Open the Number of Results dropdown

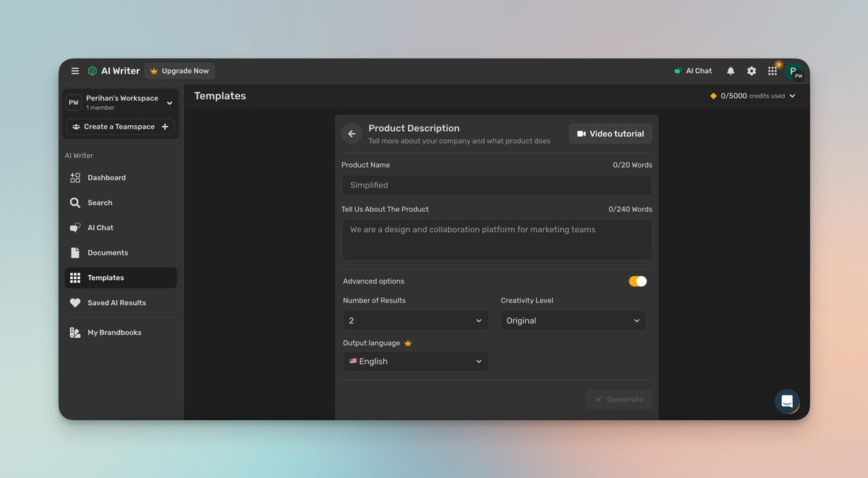pos(415,320)
